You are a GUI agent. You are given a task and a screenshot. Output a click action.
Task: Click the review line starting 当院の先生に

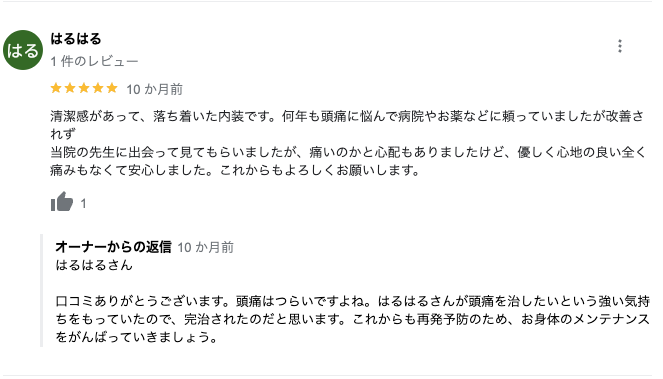[x=348, y=152]
